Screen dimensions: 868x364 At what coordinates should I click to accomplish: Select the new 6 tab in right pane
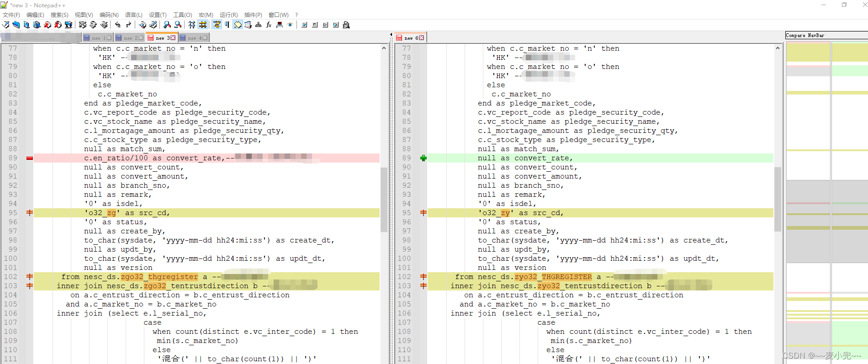pos(410,38)
